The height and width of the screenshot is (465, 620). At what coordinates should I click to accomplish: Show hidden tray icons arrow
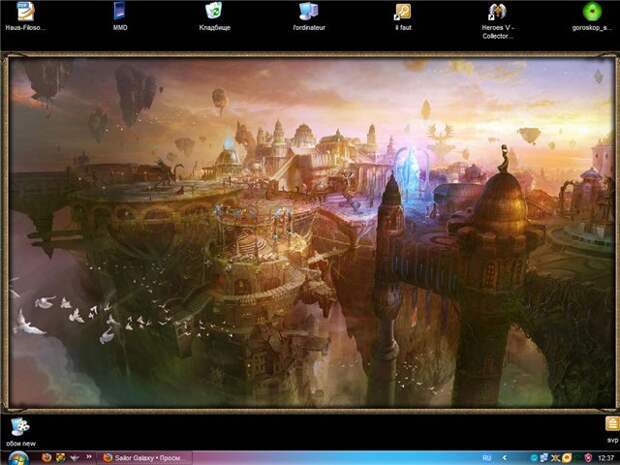point(505,458)
